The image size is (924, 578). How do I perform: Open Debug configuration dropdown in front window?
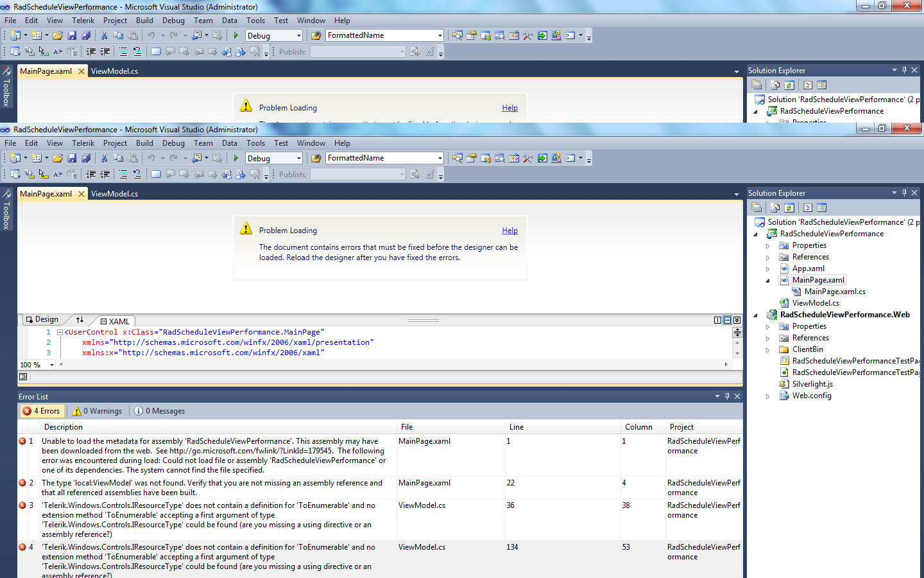pos(299,159)
